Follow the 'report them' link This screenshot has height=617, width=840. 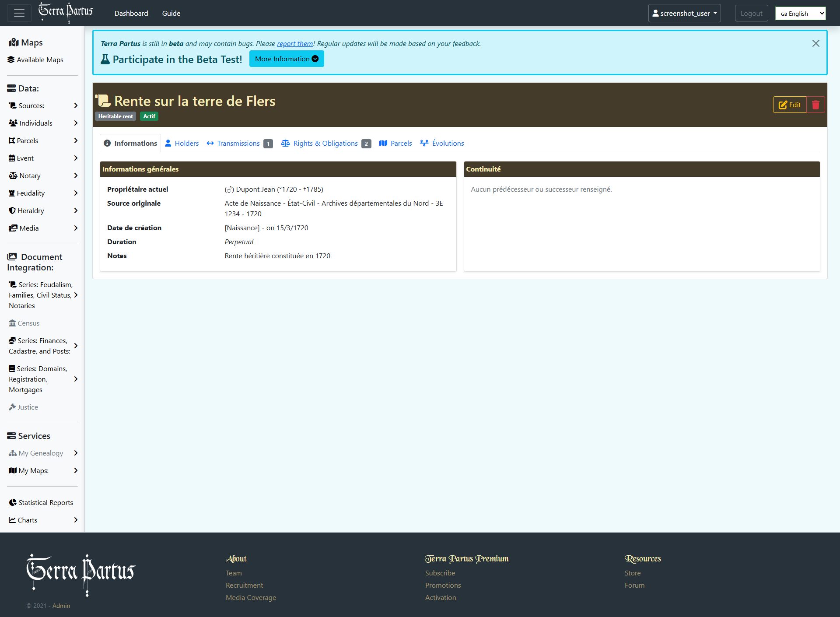pos(295,43)
